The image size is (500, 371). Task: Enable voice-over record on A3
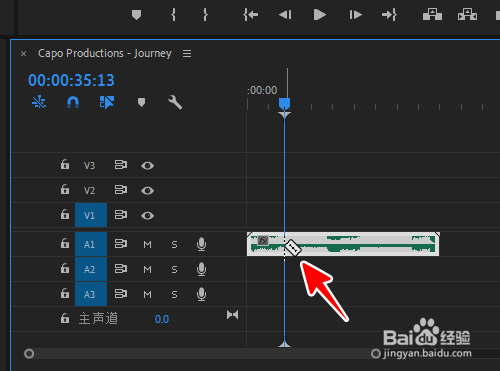point(201,294)
